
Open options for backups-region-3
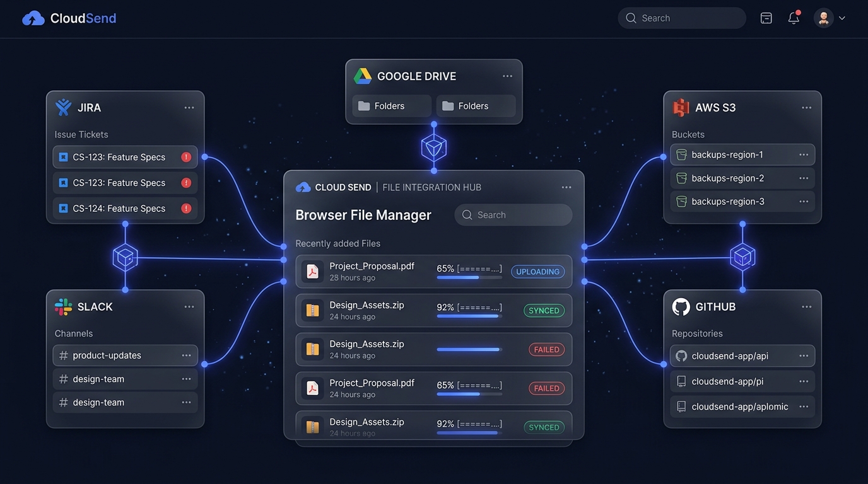(x=804, y=202)
